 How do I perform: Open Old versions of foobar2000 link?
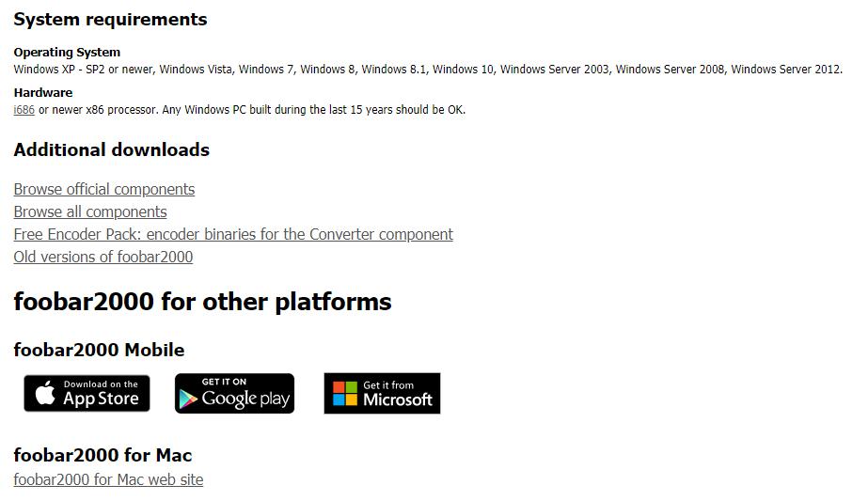(103, 257)
